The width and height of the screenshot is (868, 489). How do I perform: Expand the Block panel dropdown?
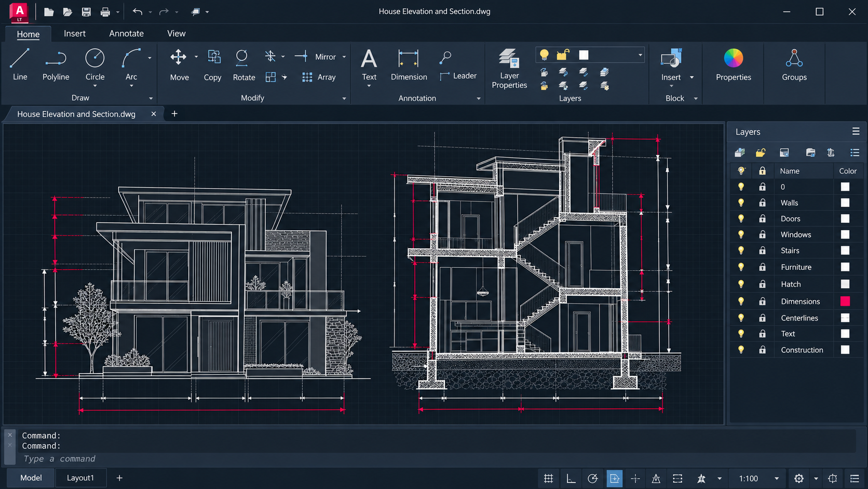click(696, 98)
